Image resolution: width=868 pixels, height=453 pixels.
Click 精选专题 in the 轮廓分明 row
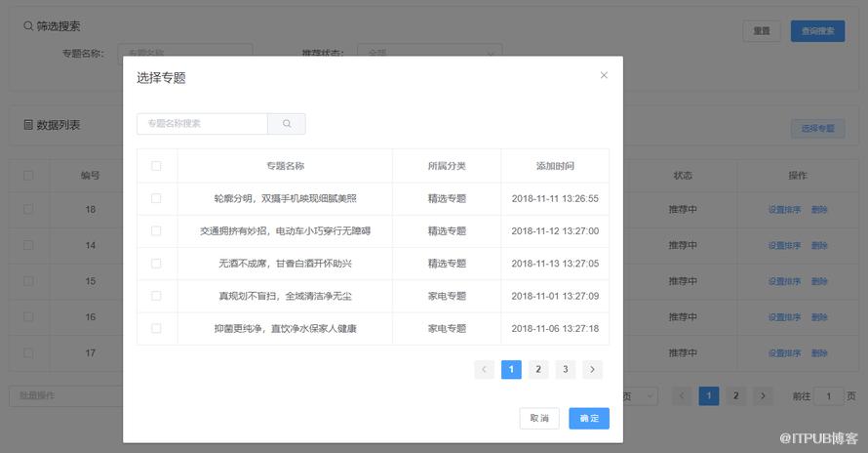[x=447, y=198]
